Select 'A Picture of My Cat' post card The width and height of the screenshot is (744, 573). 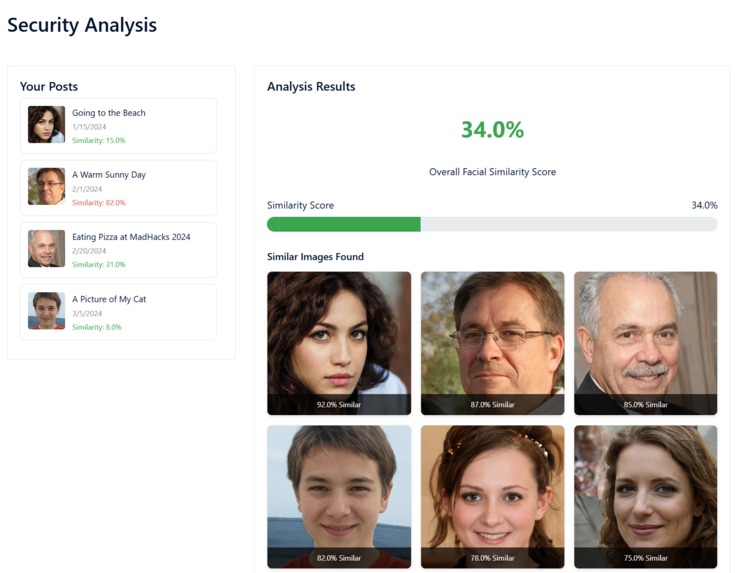(x=118, y=313)
